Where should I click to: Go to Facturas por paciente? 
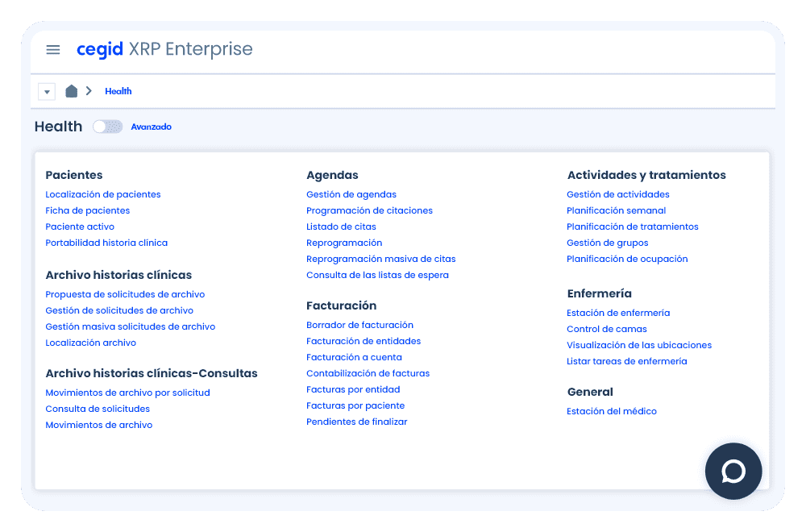(355, 405)
